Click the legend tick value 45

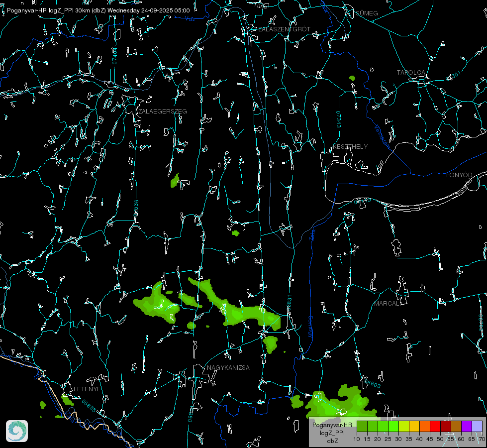coord(429,439)
